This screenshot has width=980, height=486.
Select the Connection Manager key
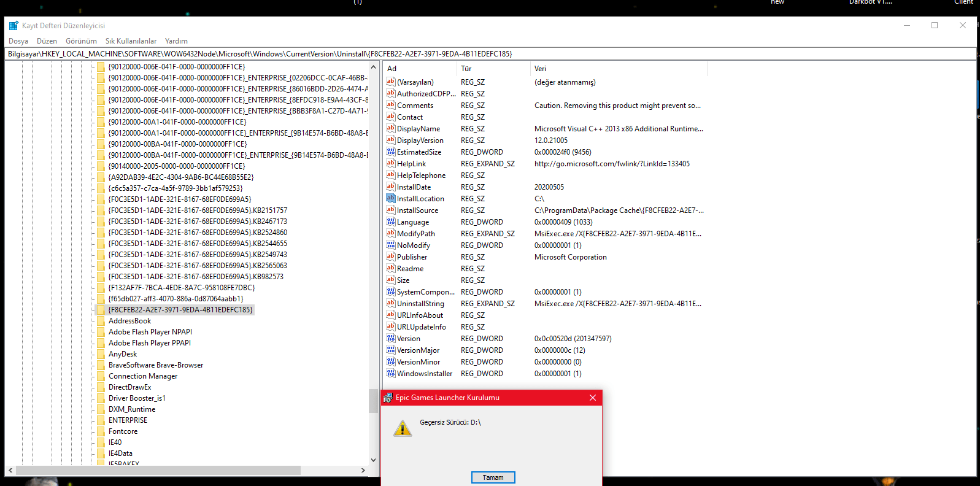[143, 376]
